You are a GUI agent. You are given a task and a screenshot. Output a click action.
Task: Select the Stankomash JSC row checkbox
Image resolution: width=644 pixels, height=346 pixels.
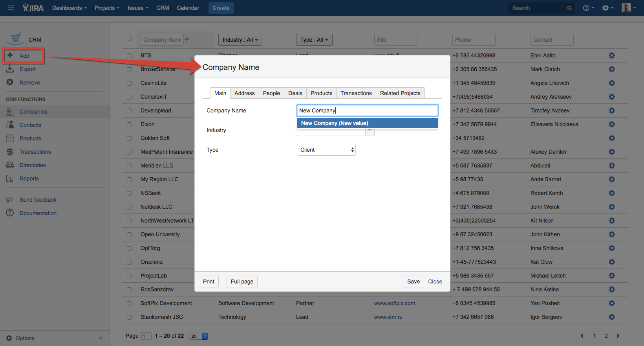tap(129, 317)
